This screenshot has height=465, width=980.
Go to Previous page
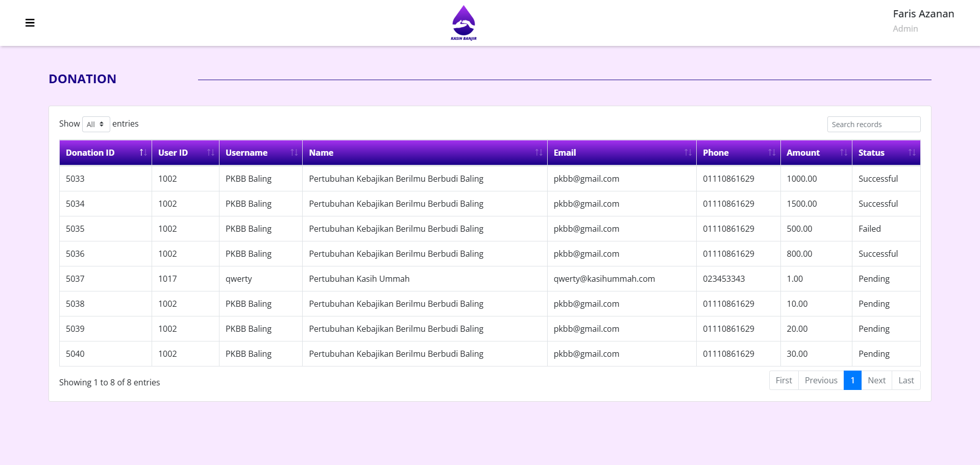click(821, 380)
